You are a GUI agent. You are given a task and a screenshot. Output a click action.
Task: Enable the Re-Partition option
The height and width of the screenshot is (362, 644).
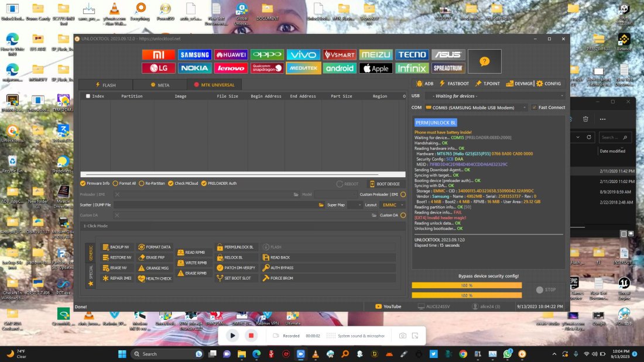[142, 184]
